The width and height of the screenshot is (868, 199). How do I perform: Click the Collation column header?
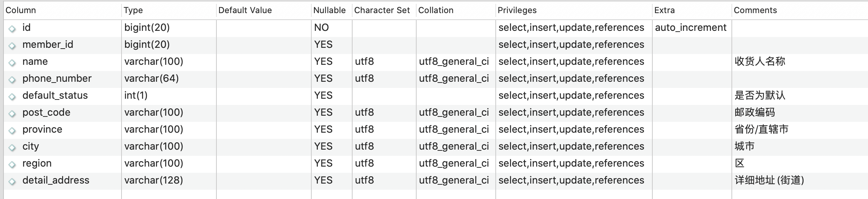436,10
